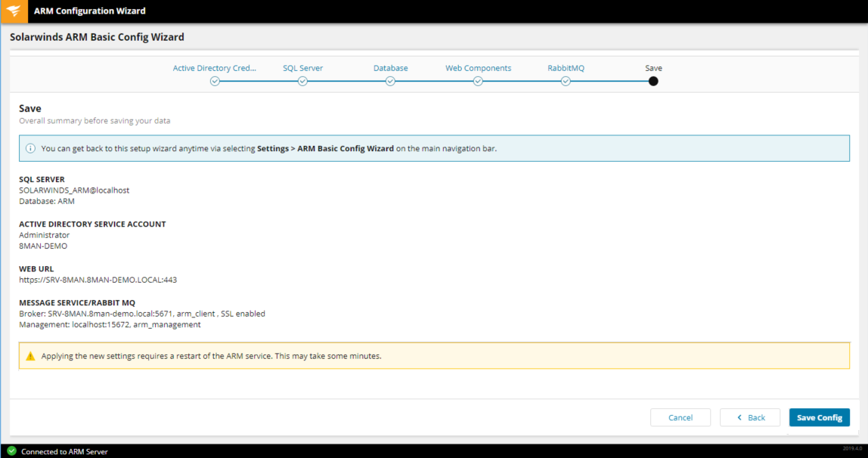Click the green connected status icon
Image resolution: width=868 pixels, height=458 pixels.
pyautogui.click(x=11, y=451)
